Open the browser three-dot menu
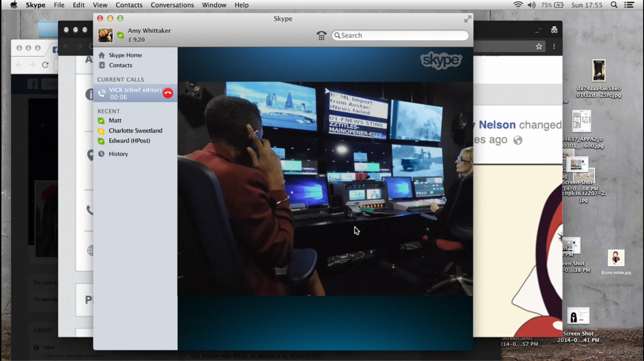 (554, 47)
